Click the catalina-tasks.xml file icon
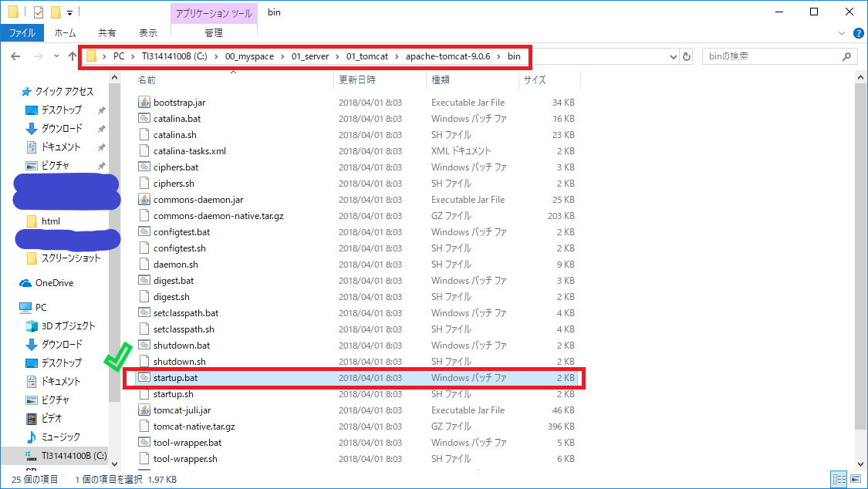Viewport: 868px width, 489px height. pyautogui.click(x=144, y=151)
